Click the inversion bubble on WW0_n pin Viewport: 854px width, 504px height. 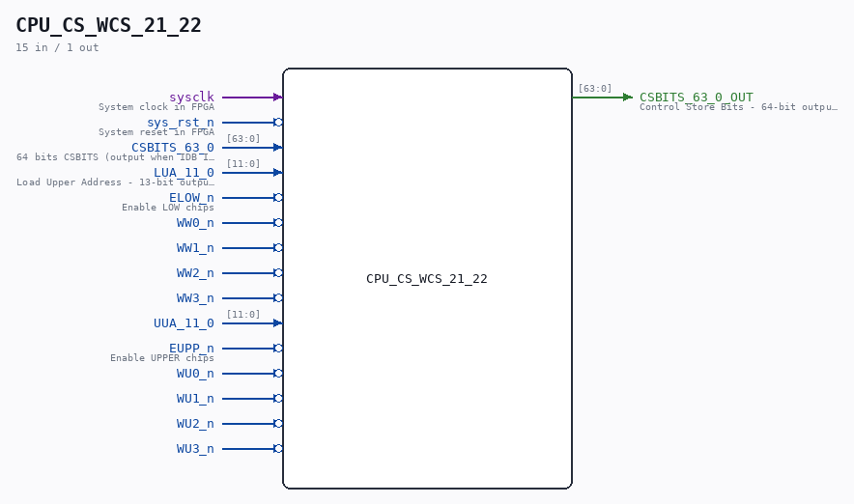(278, 223)
